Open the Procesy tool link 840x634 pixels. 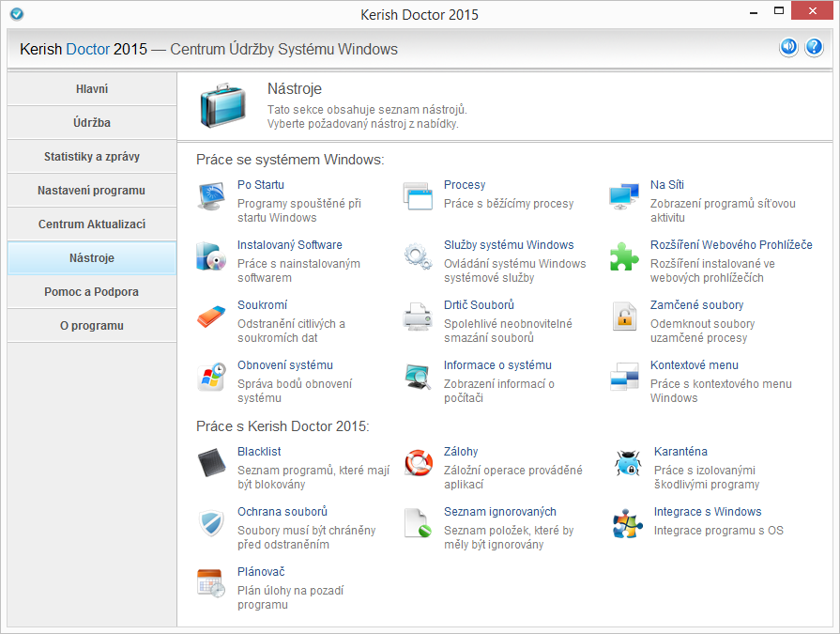pos(465,185)
